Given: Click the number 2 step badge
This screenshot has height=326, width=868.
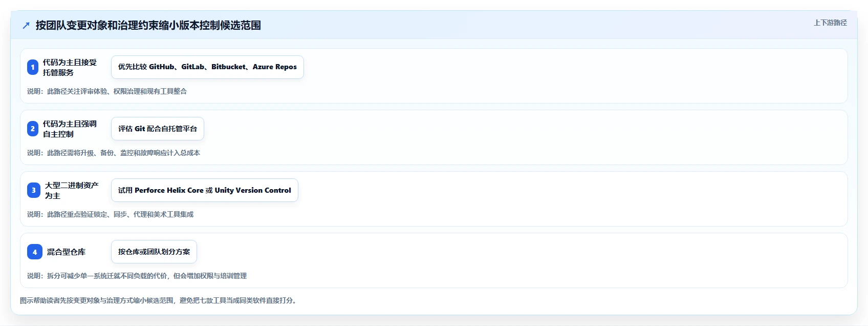Looking at the screenshot, I should (x=33, y=129).
